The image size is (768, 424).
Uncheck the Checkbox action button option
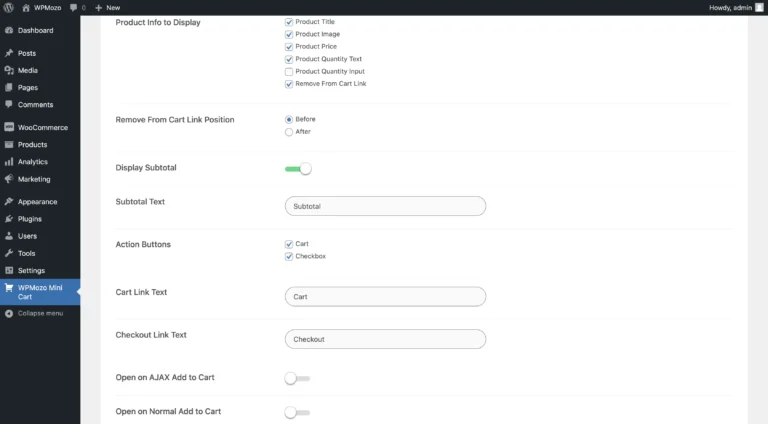289,257
